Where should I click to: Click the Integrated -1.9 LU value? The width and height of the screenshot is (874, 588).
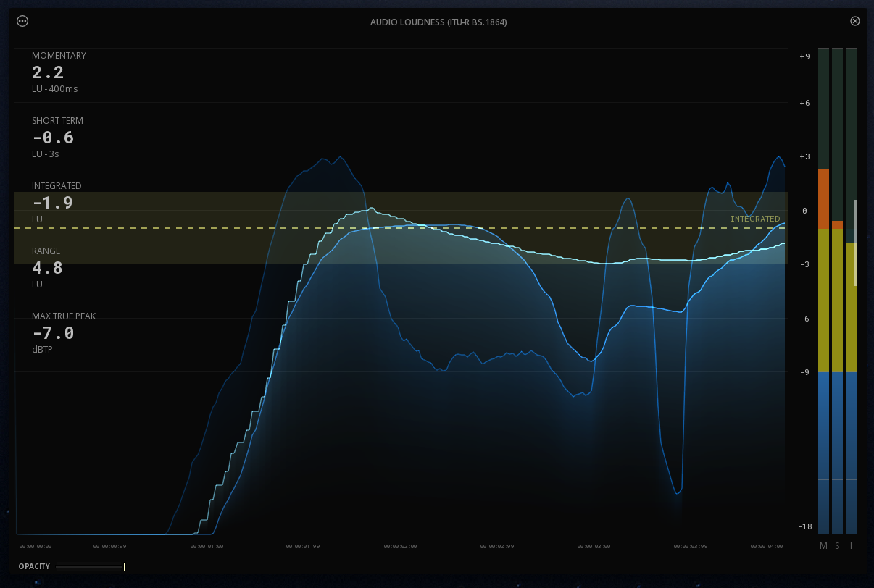(53, 203)
